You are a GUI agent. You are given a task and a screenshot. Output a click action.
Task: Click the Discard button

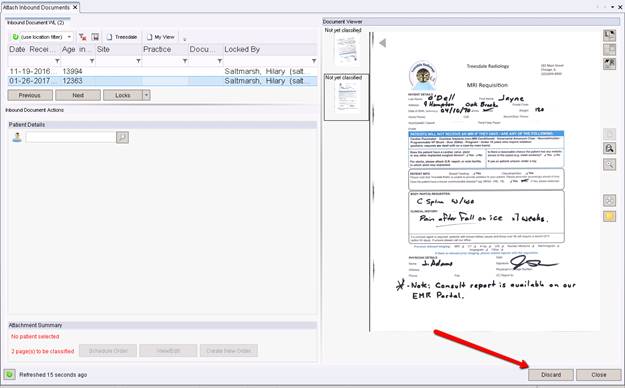click(x=551, y=375)
